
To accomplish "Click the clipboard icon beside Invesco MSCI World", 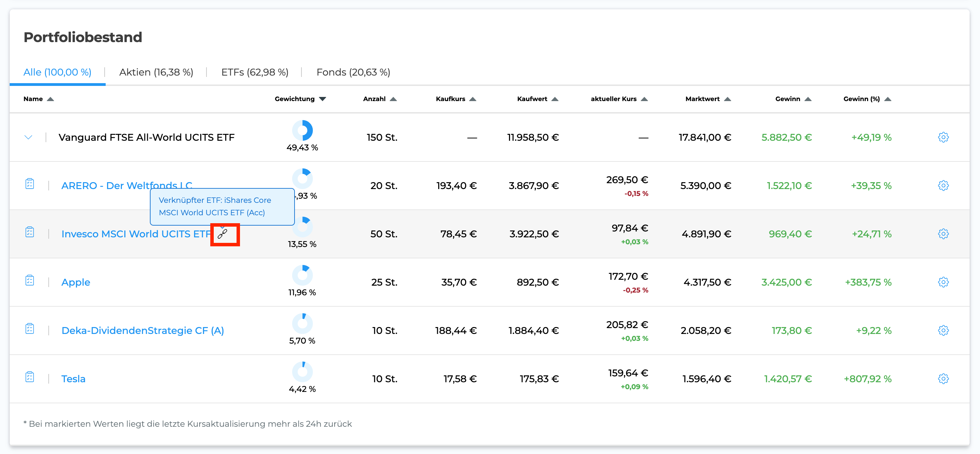I will 30,232.
